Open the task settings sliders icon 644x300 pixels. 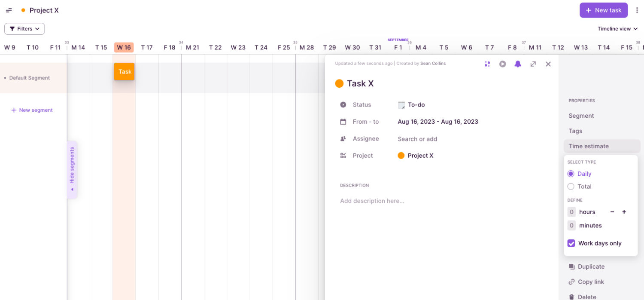487,64
